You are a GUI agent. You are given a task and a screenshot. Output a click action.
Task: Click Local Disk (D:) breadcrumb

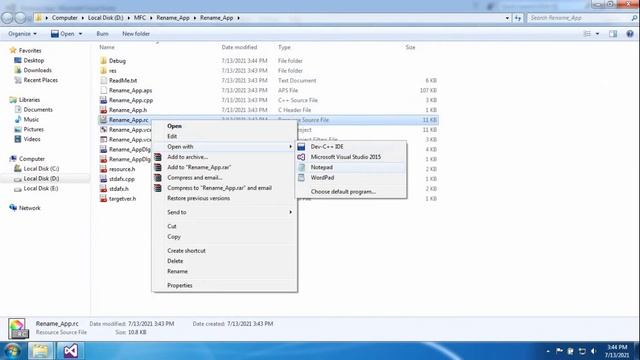[105, 18]
